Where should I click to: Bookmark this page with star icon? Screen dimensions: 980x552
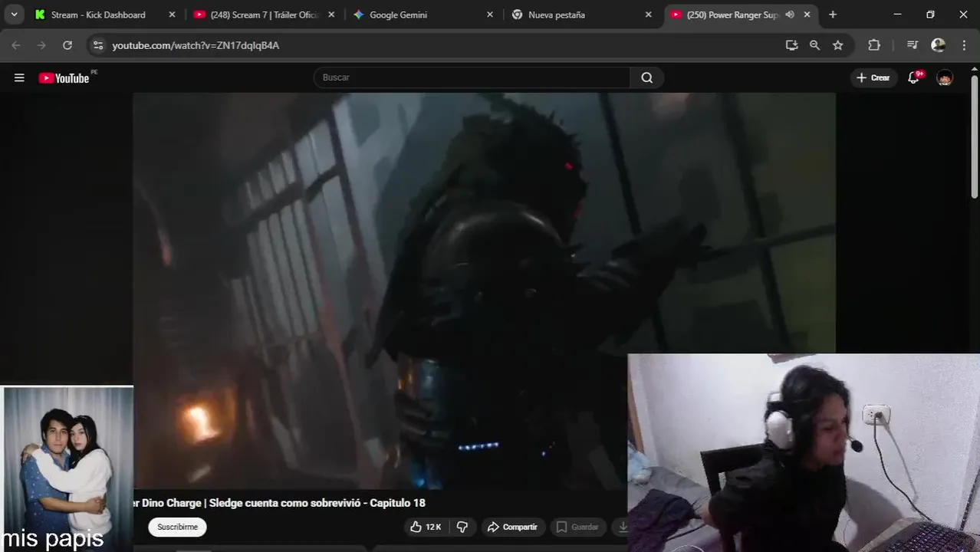tap(838, 45)
